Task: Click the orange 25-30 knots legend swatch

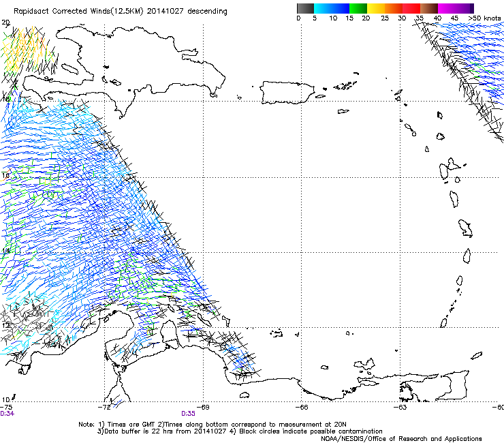Action: tap(394, 8)
